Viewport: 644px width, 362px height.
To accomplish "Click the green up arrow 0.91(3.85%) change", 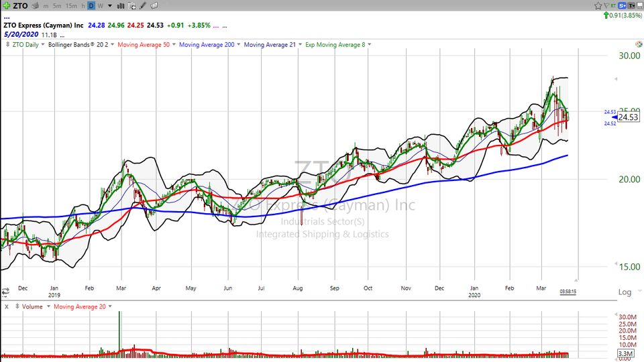I will [x=623, y=15].
